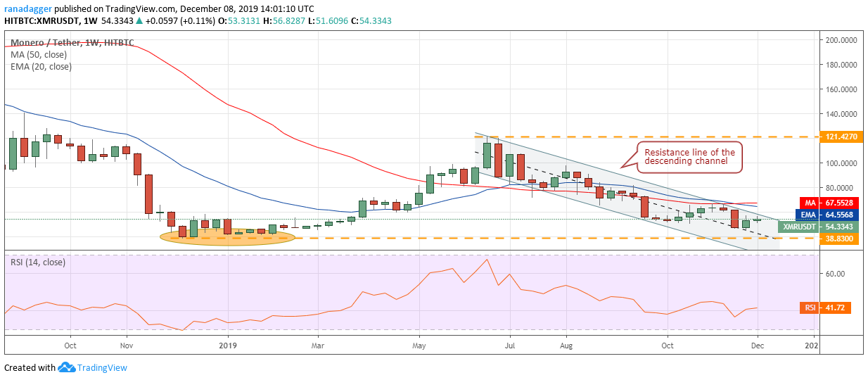Screen dimensions: 868x380
Task: Click the resistance line annotation callout
Action: click(689, 156)
